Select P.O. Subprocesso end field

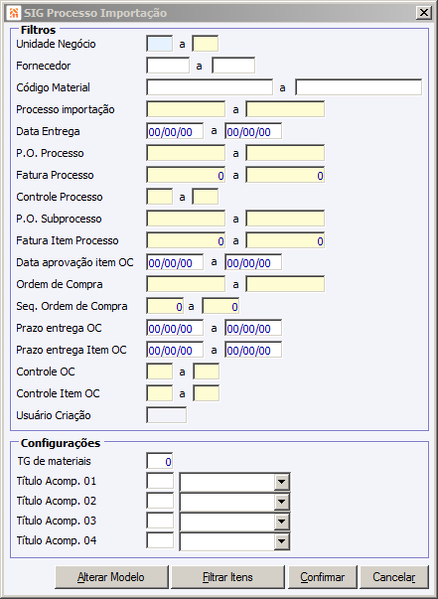(285, 219)
